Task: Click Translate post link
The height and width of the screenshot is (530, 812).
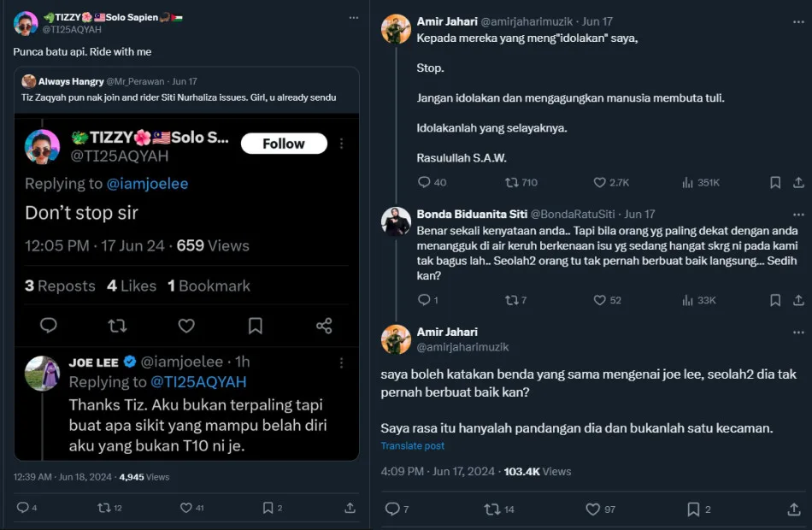Action: pos(412,446)
